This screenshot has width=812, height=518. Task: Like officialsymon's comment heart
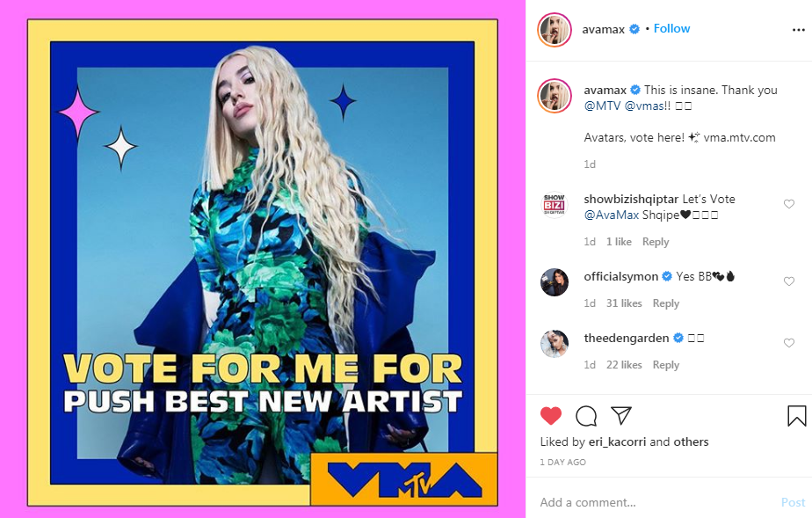pos(788,281)
